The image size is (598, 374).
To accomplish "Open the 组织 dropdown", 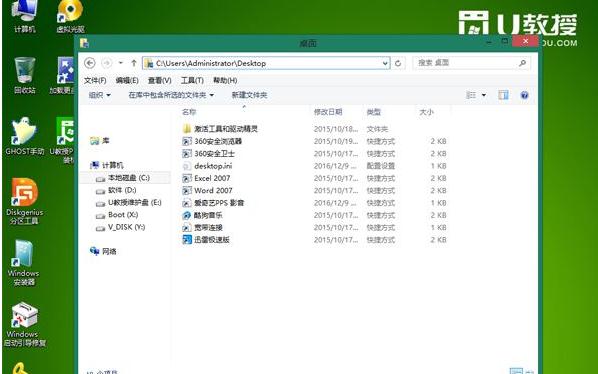I will click(100, 95).
